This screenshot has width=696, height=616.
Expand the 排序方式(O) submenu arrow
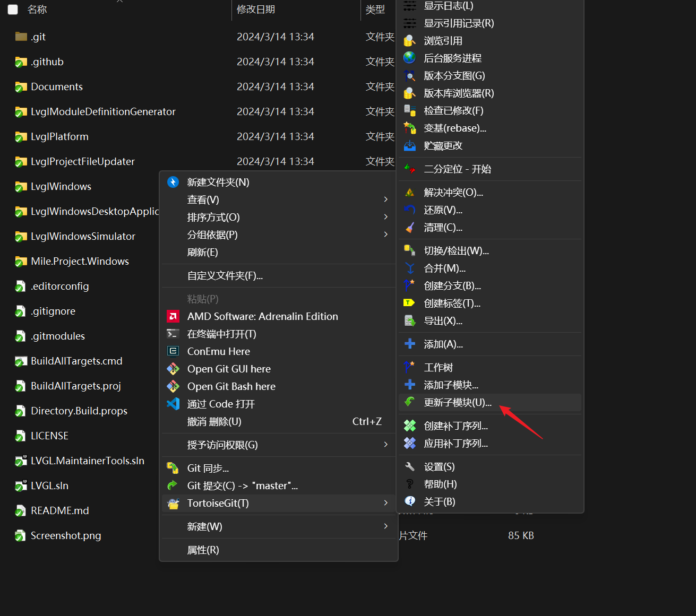coord(386,216)
